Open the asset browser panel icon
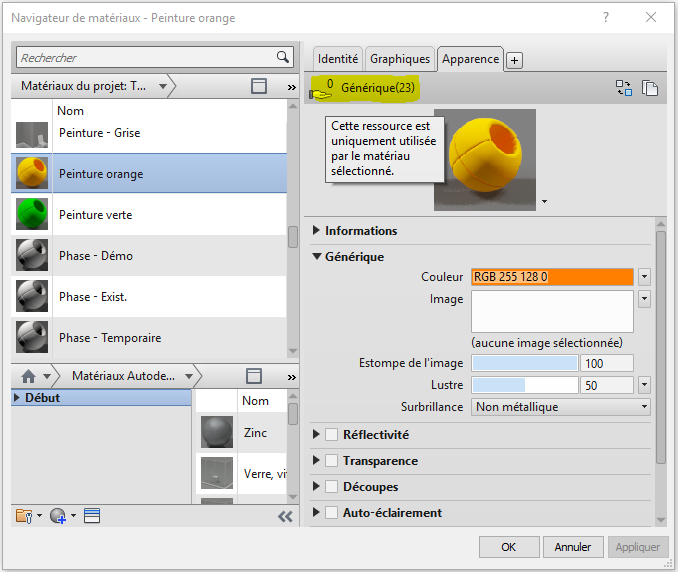Image resolution: width=678 pixels, height=572 pixels. (92, 516)
